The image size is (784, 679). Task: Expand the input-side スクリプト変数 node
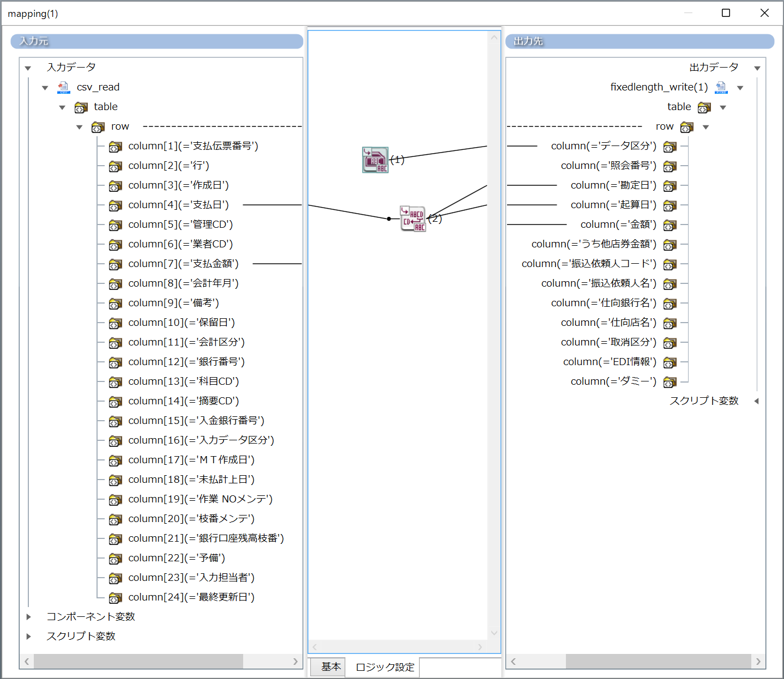click(x=29, y=636)
